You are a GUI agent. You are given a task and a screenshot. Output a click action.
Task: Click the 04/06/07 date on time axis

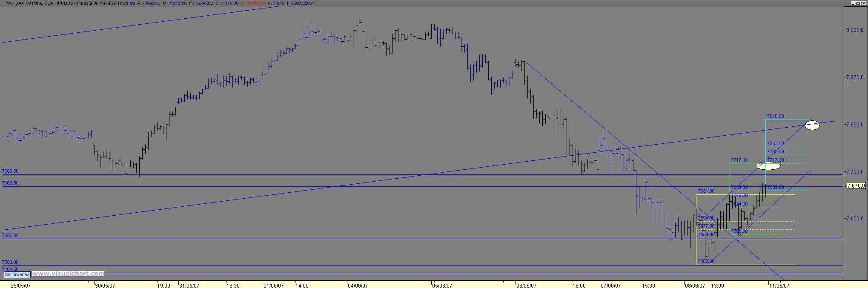358,285
